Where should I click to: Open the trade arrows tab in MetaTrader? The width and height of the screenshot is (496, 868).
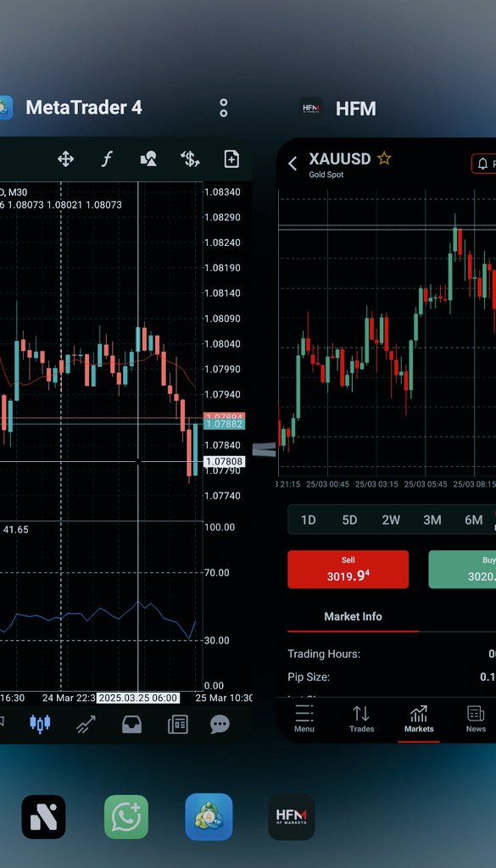point(86,724)
